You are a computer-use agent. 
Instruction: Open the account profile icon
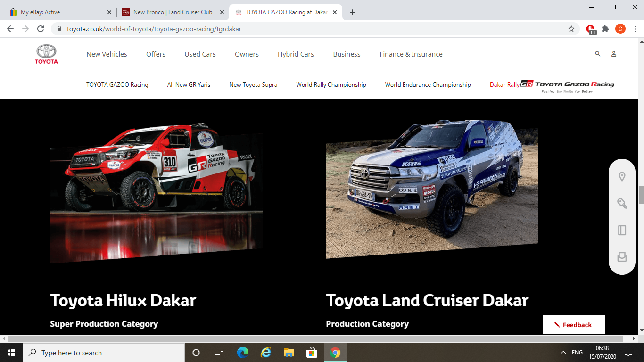[614, 54]
